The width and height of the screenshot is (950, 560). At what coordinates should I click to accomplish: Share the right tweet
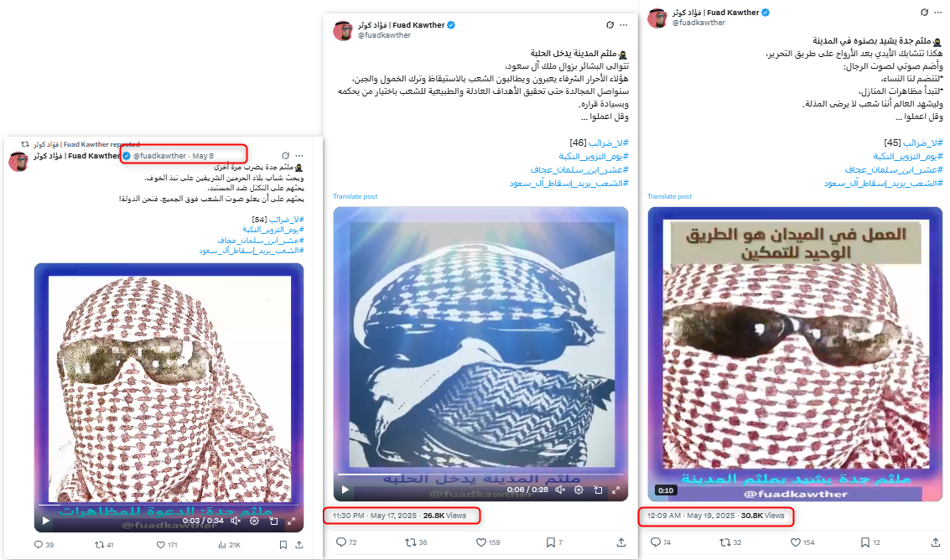(936, 542)
